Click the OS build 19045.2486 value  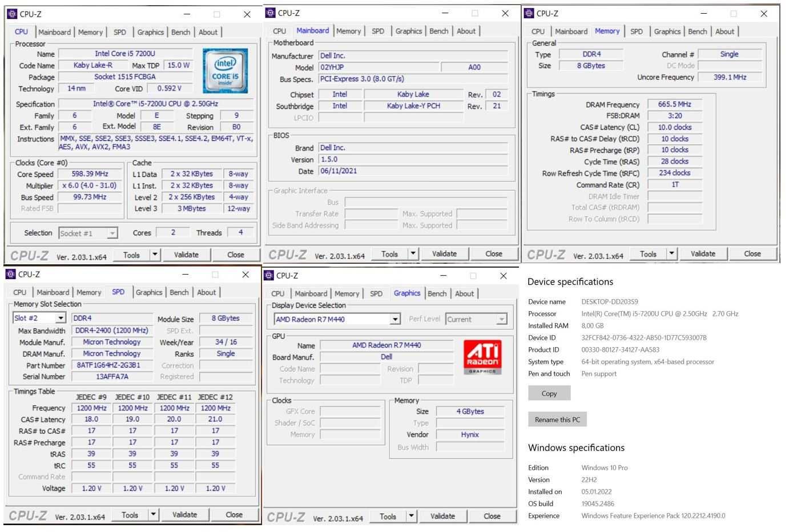[x=598, y=503]
